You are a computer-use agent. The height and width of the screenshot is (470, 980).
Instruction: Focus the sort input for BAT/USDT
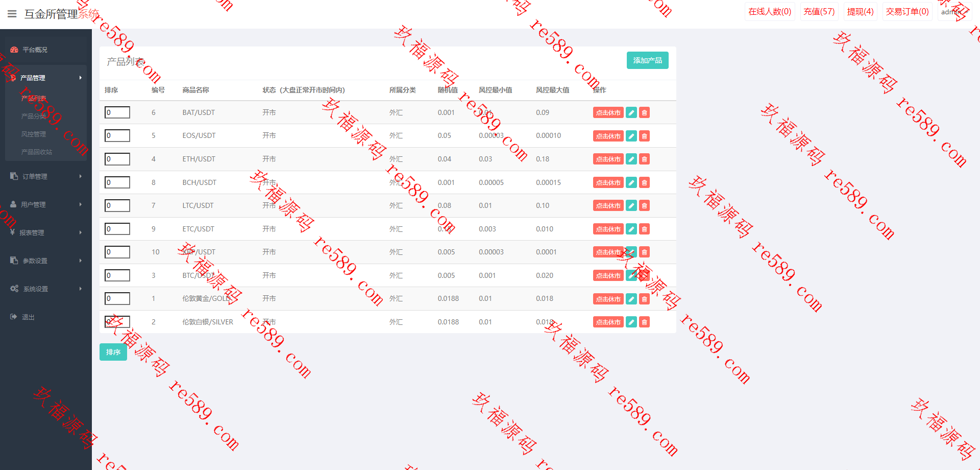[x=117, y=112]
